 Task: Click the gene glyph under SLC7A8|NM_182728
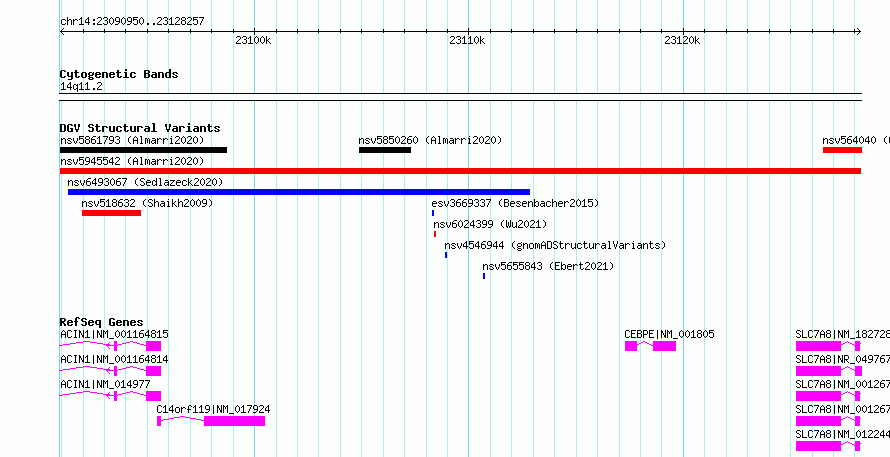(828, 346)
